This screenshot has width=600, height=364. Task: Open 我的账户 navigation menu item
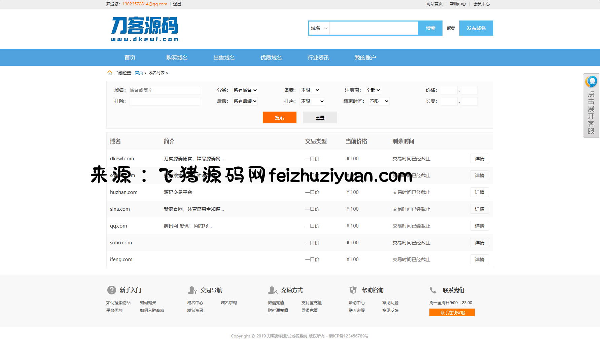[x=365, y=58]
